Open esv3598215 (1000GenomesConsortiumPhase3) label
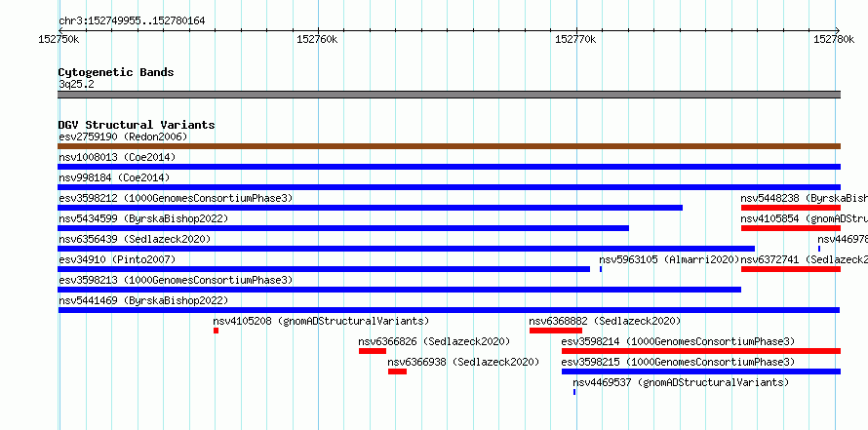The width and height of the screenshot is (868, 430). pyautogui.click(x=678, y=362)
